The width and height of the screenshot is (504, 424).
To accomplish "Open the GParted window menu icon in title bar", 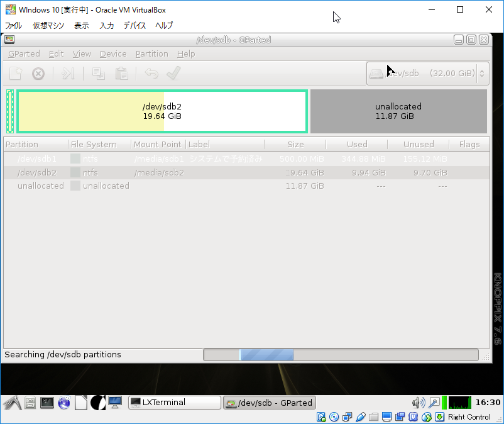I will [x=9, y=40].
